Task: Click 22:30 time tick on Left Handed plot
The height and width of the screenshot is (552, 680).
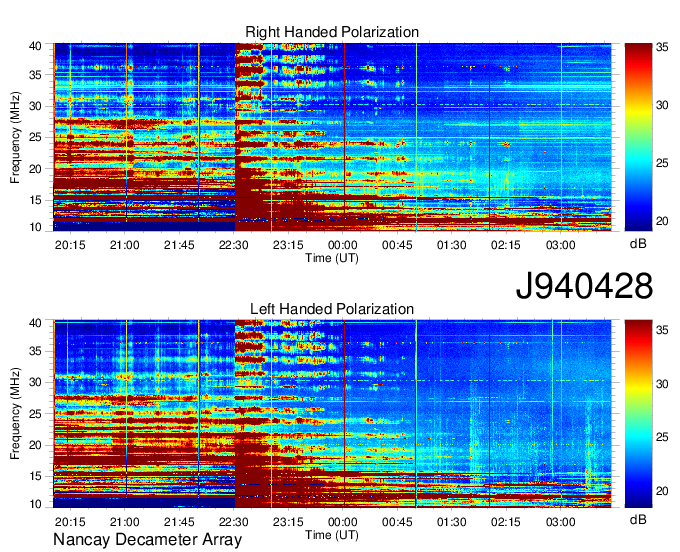Action: 234,522
